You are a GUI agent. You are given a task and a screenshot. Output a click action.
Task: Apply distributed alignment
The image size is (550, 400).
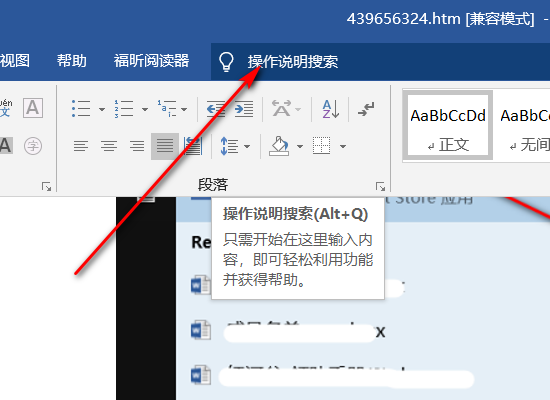pos(193,146)
